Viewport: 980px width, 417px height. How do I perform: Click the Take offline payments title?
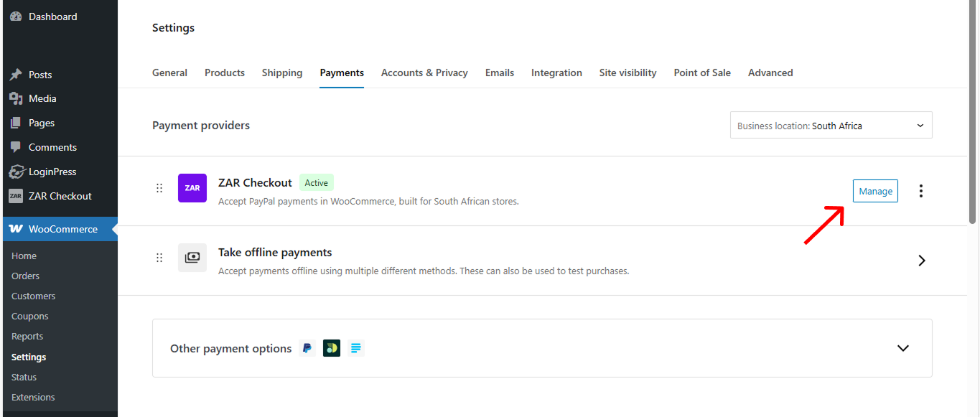pos(275,252)
